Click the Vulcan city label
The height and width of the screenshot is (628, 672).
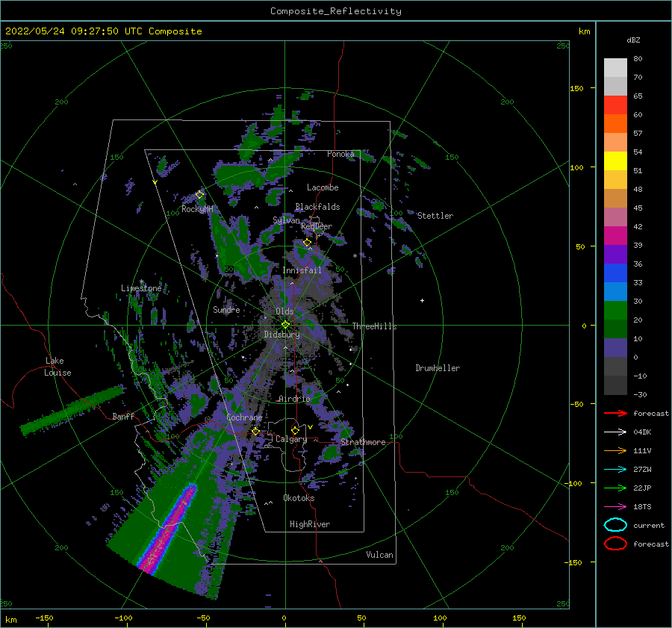tap(379, 555)
